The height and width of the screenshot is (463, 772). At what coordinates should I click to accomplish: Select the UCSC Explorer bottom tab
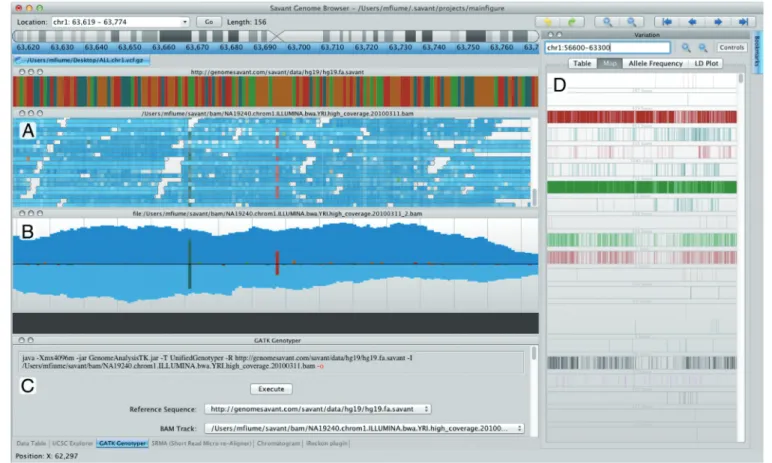point(72,443)
